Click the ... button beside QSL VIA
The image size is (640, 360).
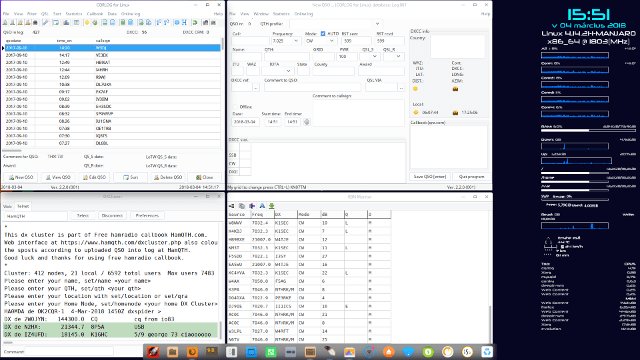(401, 87)
